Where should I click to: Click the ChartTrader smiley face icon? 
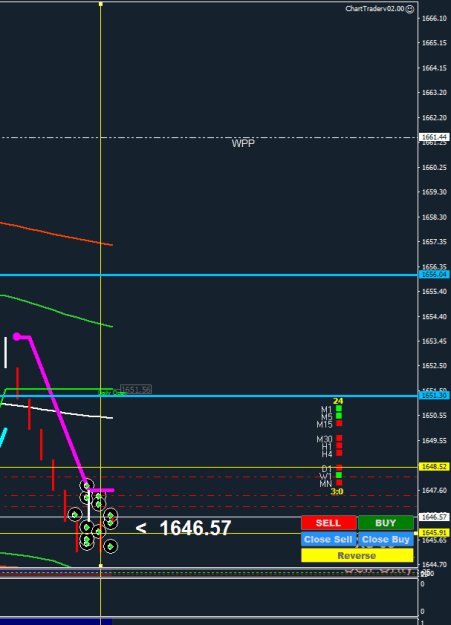click(x=410, y=9)
